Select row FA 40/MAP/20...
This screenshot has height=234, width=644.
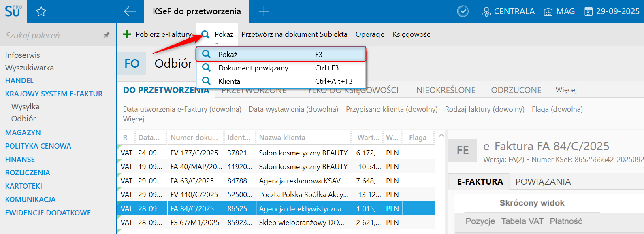coord(276,167)
